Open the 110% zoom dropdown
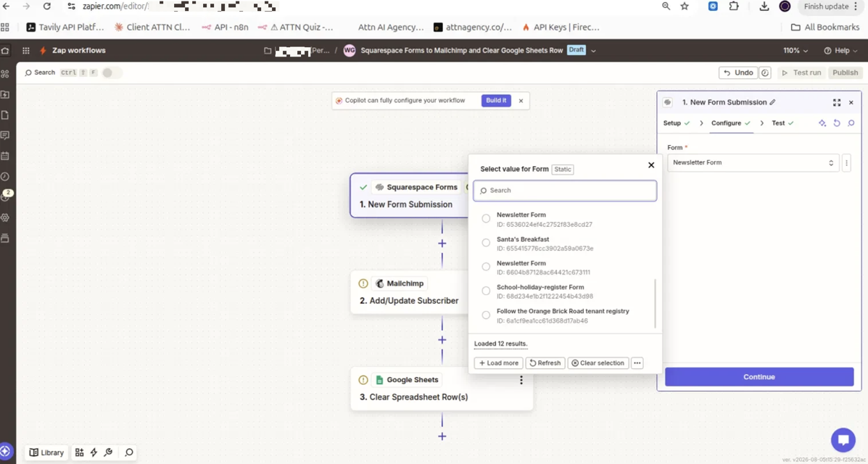Screen dimensions: 868x464 (795, 50)
